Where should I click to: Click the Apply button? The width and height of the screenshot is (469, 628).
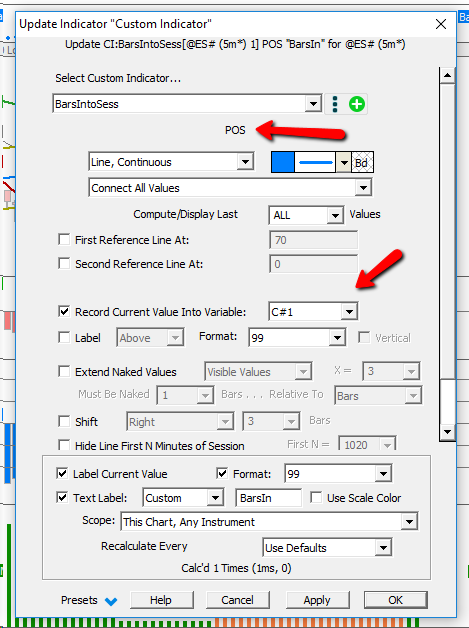317,600
